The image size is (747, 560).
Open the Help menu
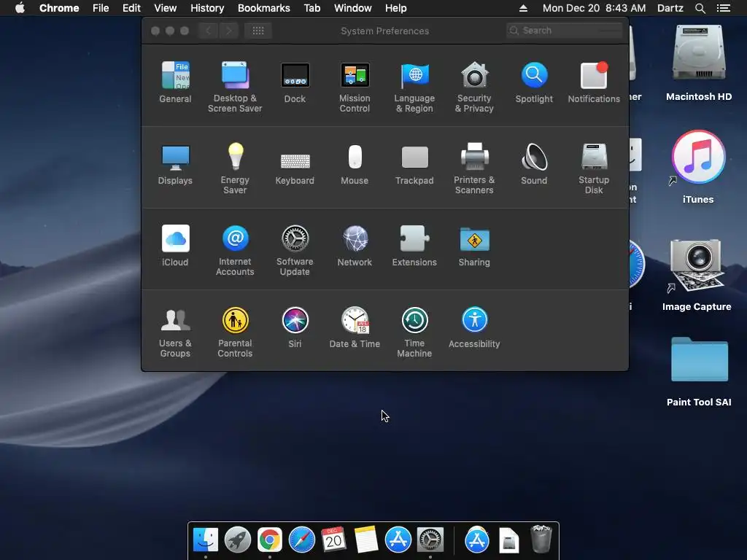pos(396,8)
